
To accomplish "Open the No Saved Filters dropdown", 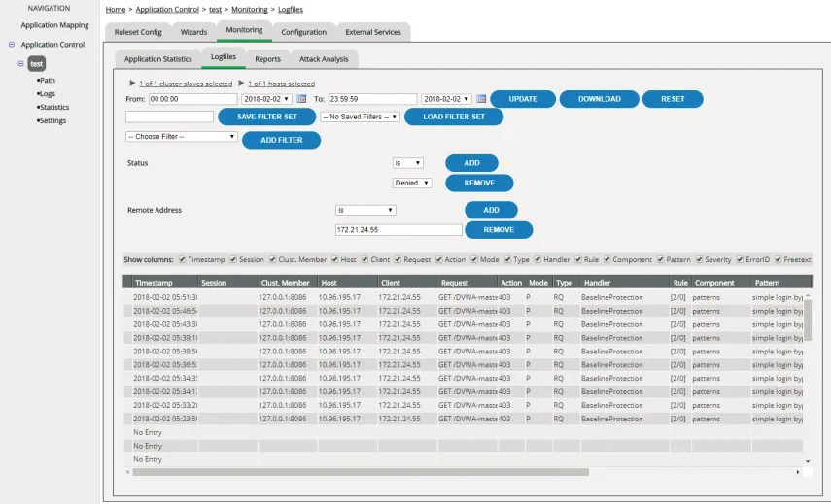I will [360, 117].
